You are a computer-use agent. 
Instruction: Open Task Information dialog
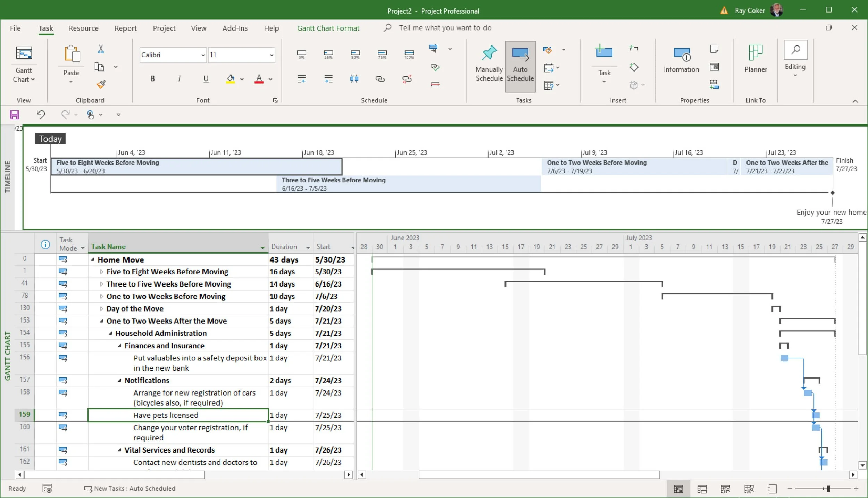click(x=681, y=59)
